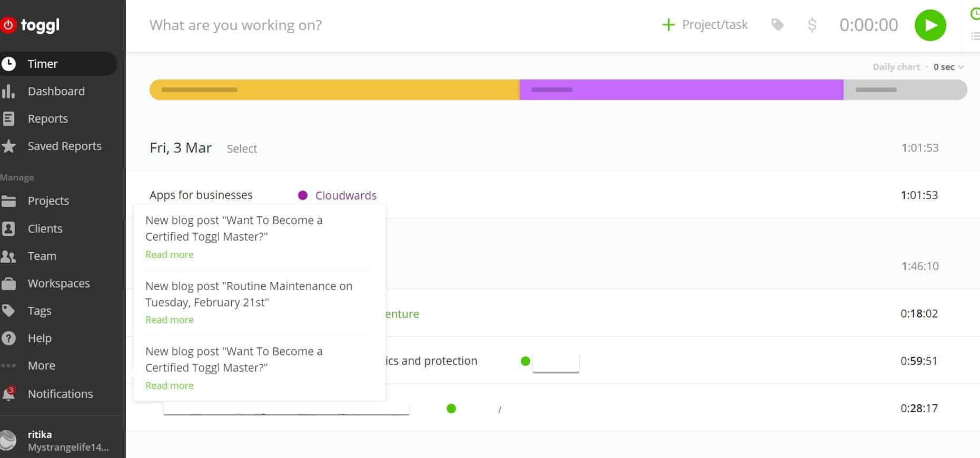980x458 pixels.
Task: Click the green dot on 0:28:17 row
Action: [451, 408]
